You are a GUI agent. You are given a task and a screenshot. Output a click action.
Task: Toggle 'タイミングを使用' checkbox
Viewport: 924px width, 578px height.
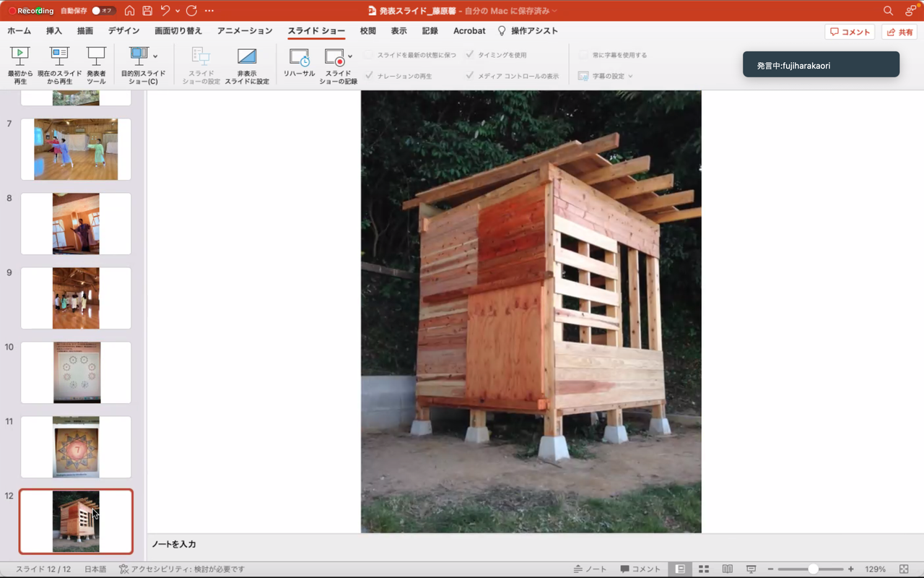[470, 55]
